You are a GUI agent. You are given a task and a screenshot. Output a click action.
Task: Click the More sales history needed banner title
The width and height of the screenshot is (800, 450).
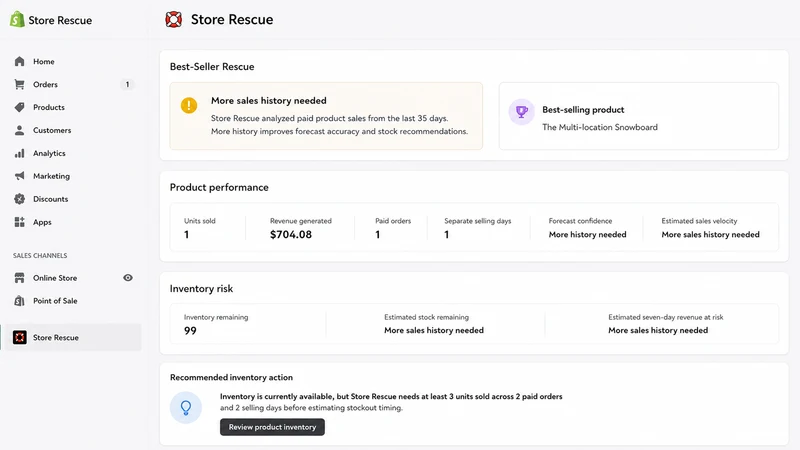tap(269, 101)
